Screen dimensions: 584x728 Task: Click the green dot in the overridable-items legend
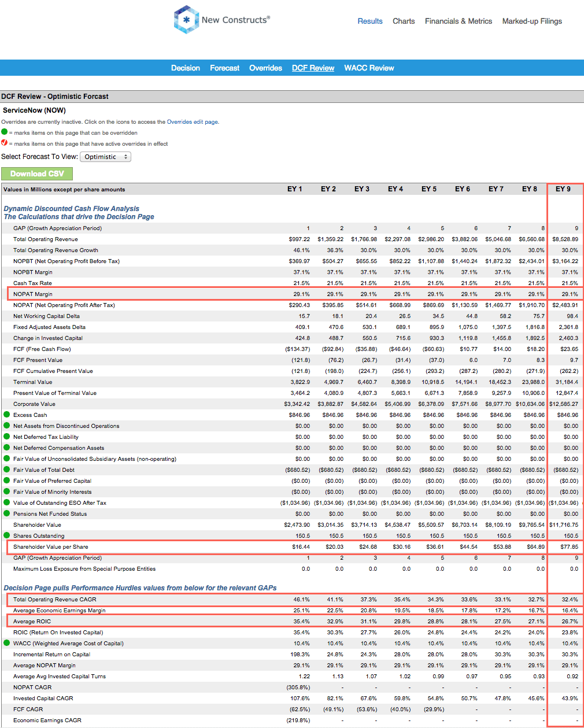(5, 132)
